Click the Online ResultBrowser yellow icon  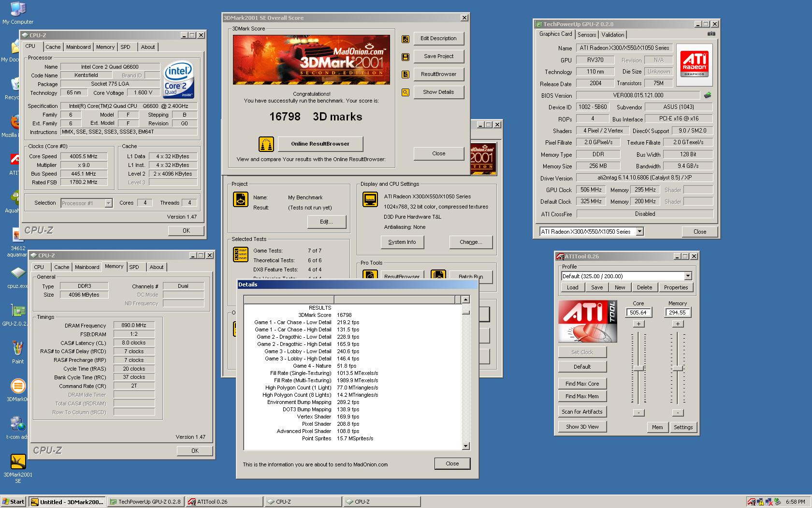(x=266, y=144)
